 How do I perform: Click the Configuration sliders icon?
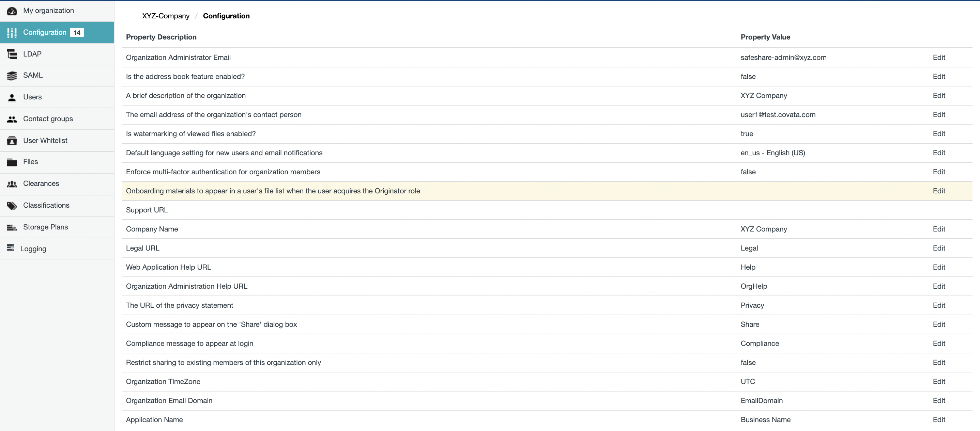pos(12,33)
